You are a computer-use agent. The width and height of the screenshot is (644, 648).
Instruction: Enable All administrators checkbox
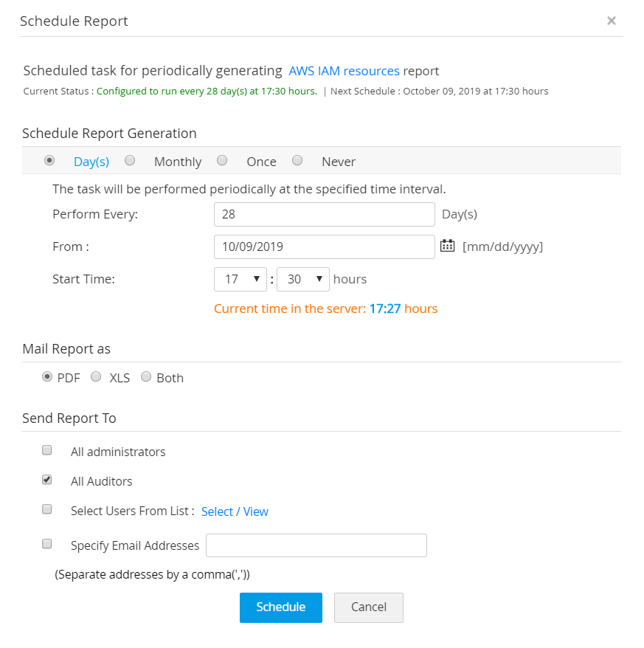click(x=47, y=450)
